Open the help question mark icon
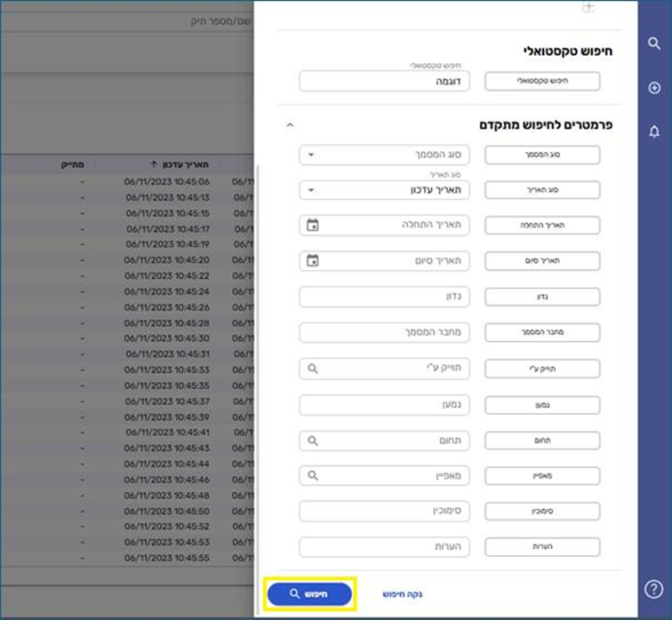 coord(654,589)
